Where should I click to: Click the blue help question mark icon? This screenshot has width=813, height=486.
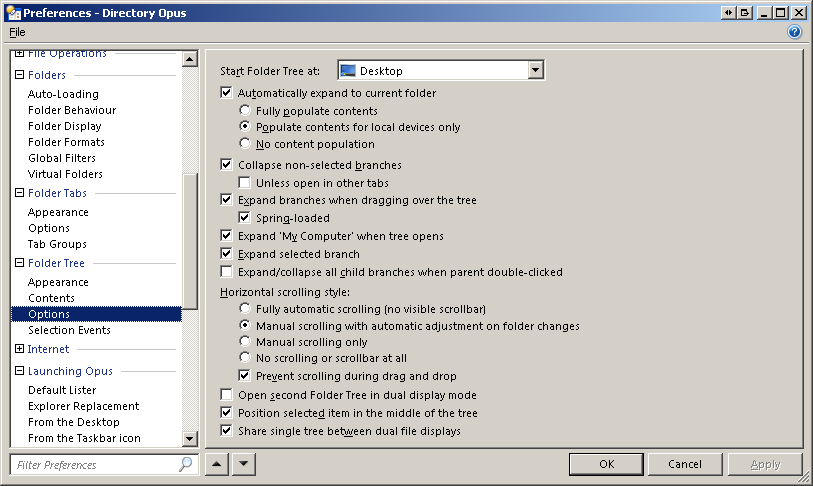coord(794,32)
